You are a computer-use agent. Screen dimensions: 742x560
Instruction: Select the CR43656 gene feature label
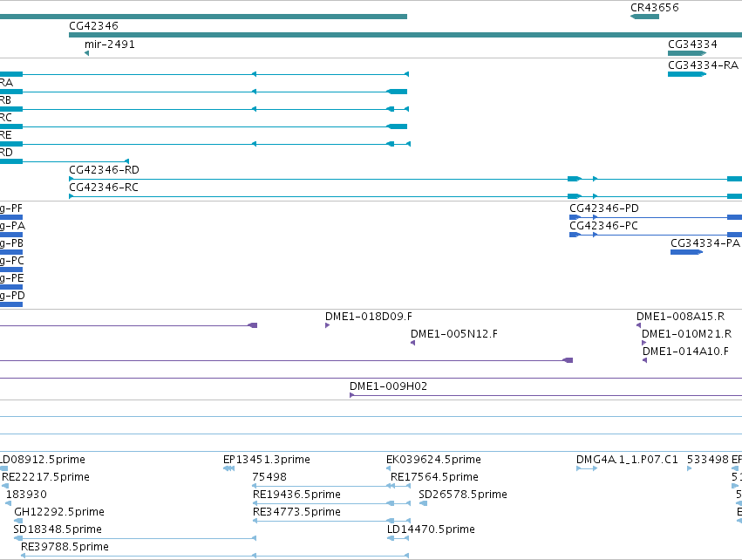[x=655, y=8]
